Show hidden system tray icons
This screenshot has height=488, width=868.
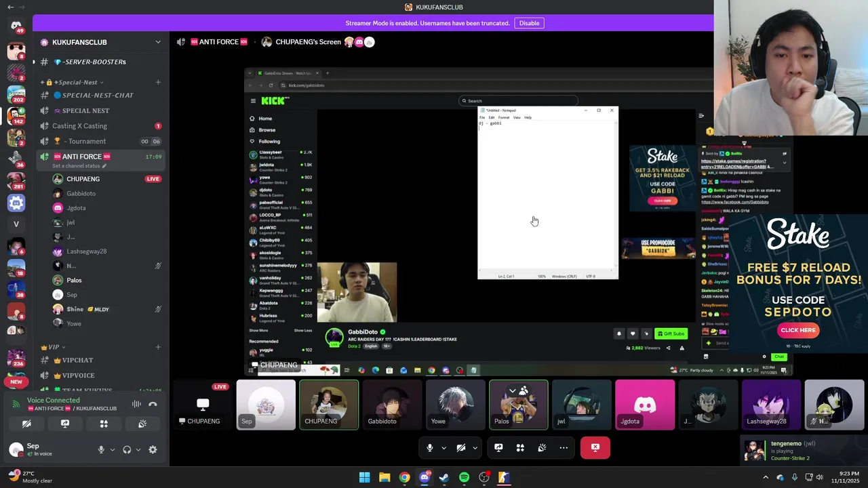click(x=766, y=477)
